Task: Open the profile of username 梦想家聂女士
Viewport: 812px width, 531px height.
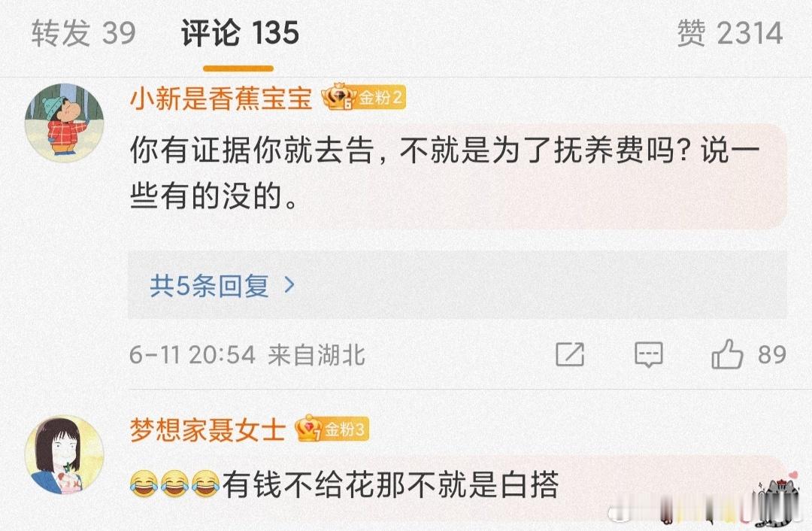Action: coord(208,429)
